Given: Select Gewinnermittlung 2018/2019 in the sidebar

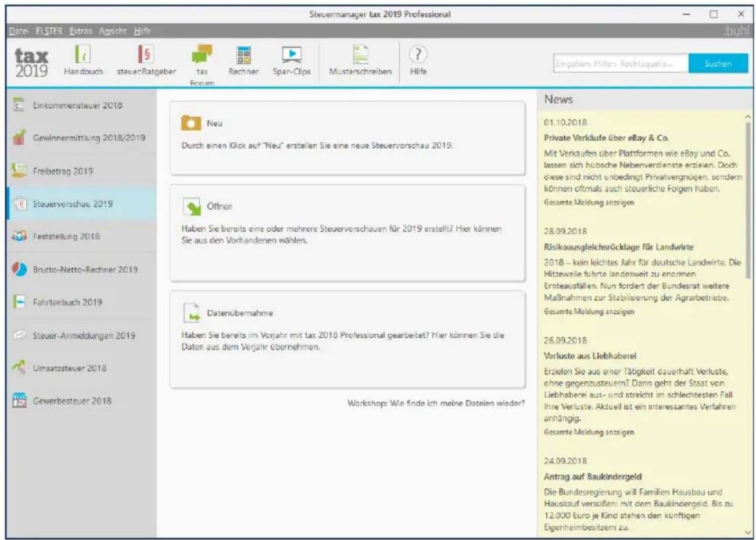Looking at the screenshot, I should [81, 138].
